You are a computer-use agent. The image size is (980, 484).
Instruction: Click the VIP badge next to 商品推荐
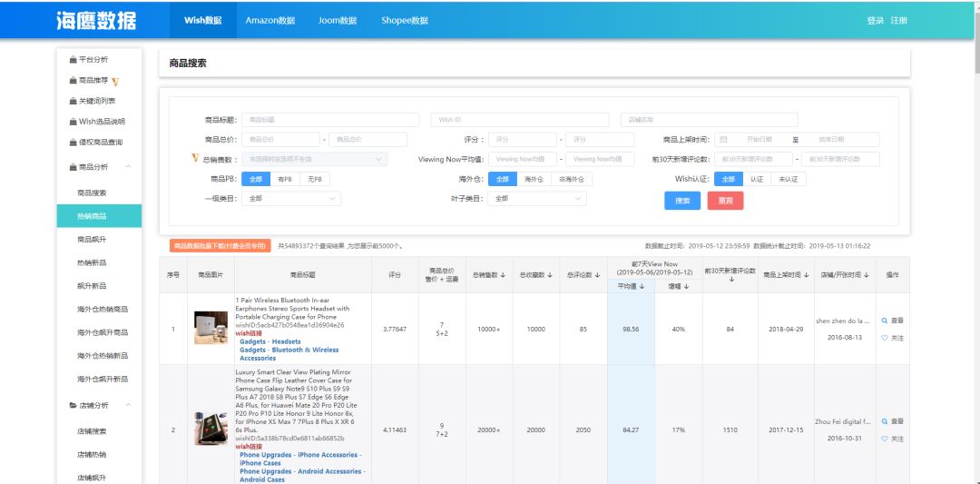[x=115, y=81]
